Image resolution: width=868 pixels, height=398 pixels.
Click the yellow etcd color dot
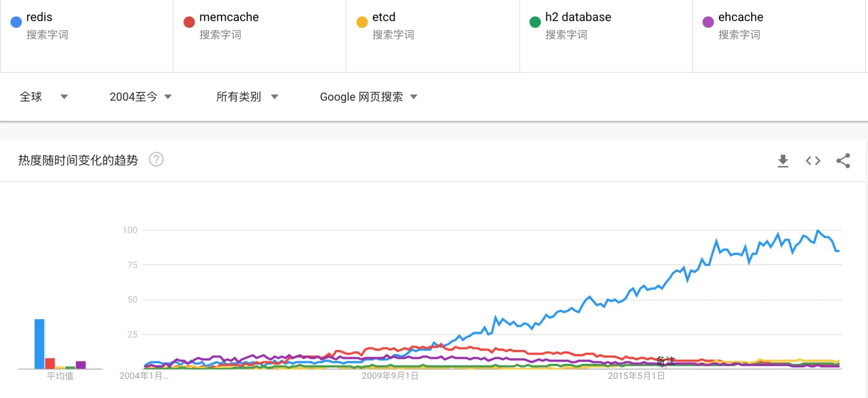coord(362,23)
